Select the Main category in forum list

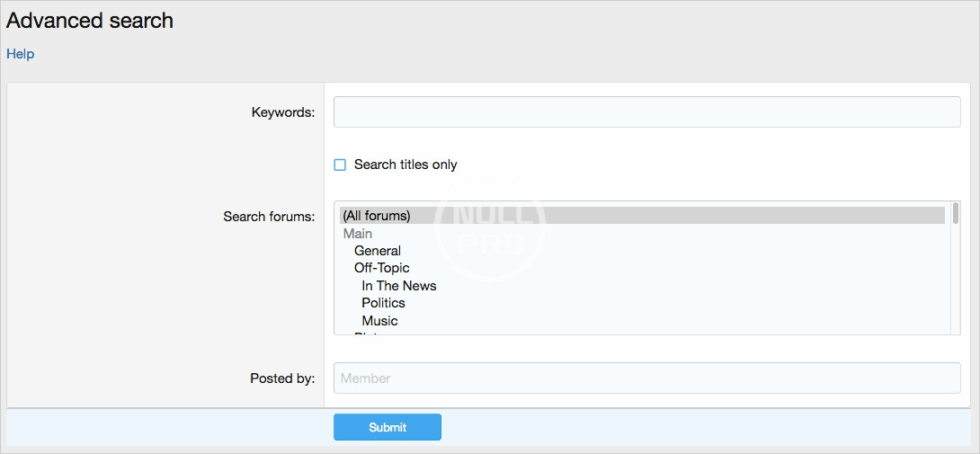click(x=357, y=234)
